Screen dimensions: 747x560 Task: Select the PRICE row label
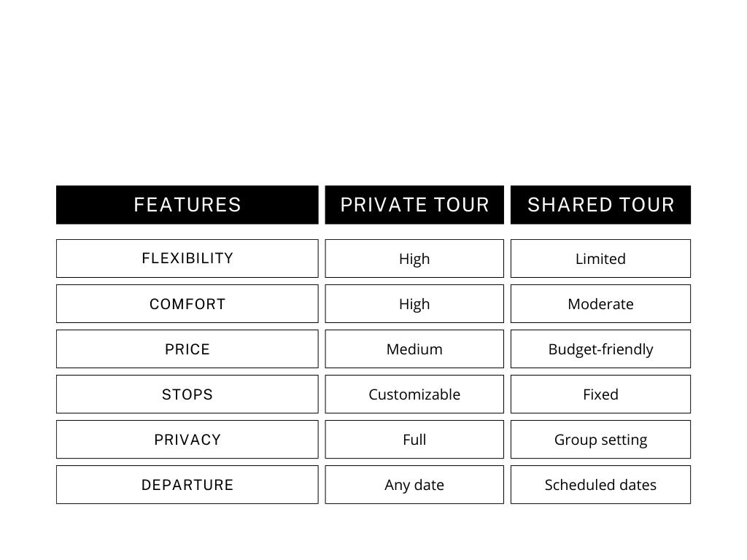pos(187,349)
